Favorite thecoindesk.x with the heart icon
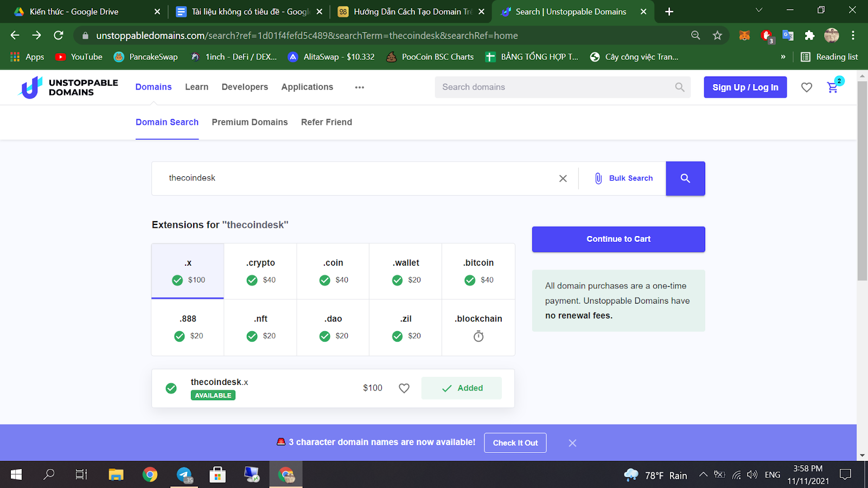Image resolution: width=868 pixels, height=488 pixels. pyautogui.click(x=404, y=388)
